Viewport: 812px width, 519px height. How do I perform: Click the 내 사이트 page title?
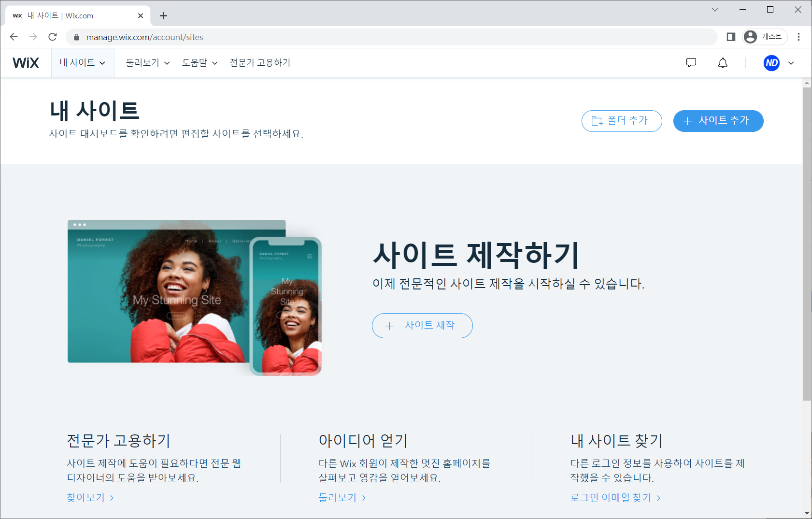95,111
